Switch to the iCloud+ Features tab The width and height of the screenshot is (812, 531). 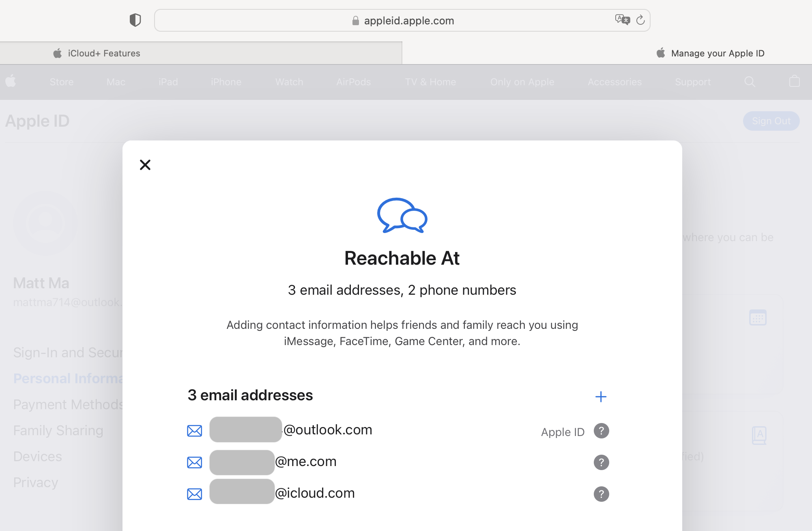coord(201,53)
